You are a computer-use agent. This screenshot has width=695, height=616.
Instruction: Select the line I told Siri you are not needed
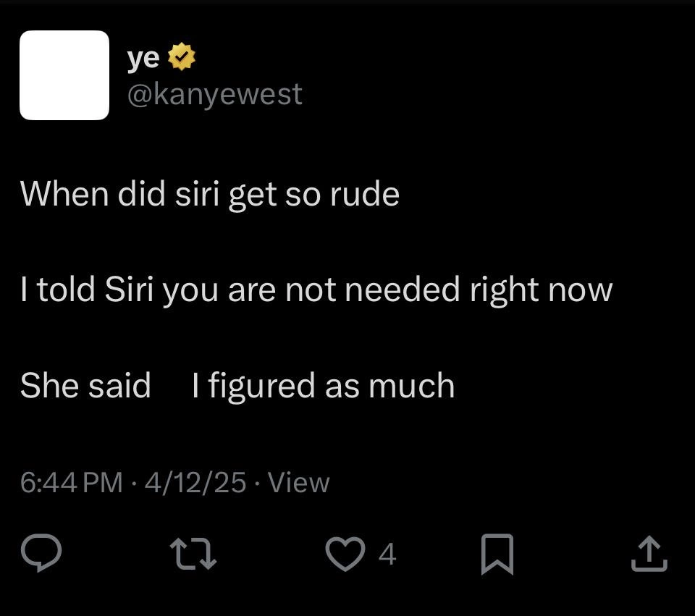click(316, 291)
